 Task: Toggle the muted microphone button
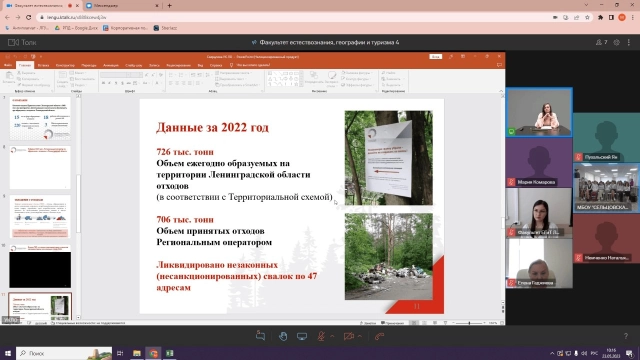click(321, 336)
